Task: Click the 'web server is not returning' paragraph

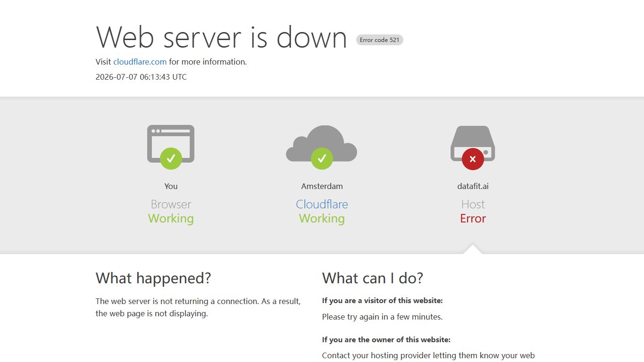Action: (198, 307)
